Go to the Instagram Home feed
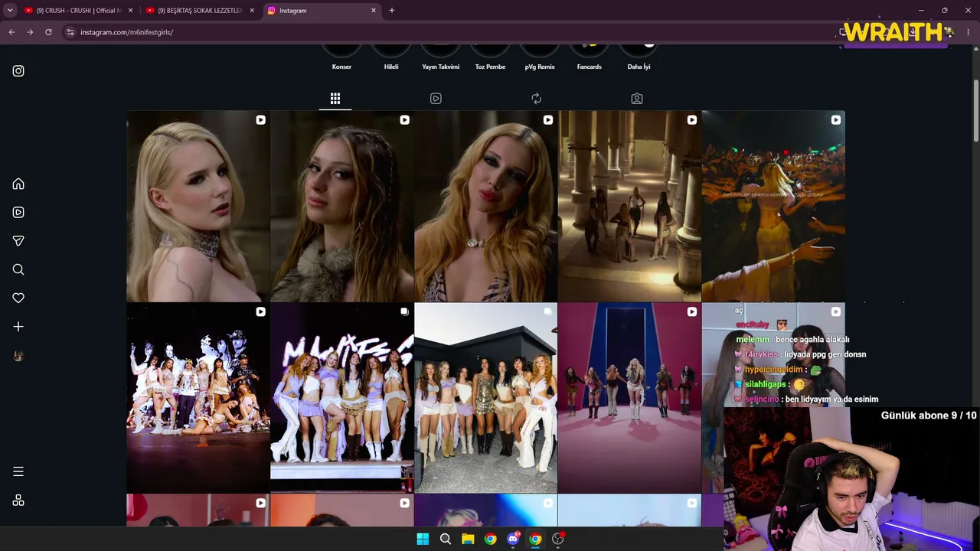Viewport: 980px width, 551px height. click(x=18, y=184)
